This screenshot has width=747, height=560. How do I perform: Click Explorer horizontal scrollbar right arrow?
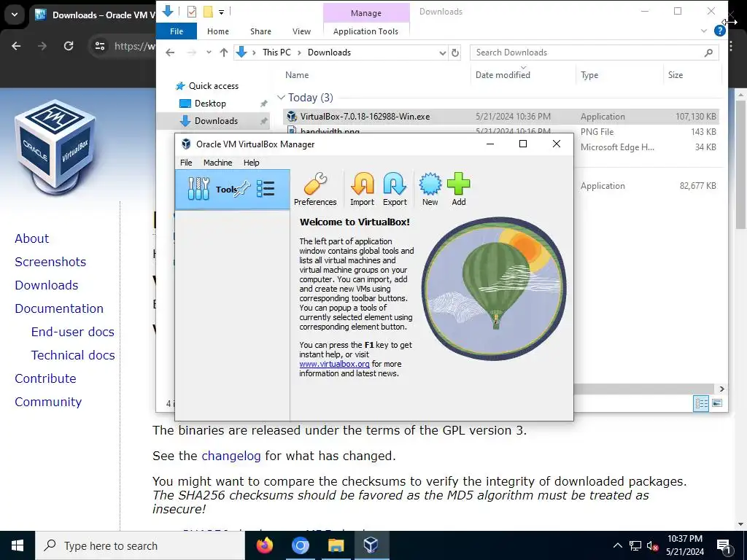tap(721, 389)
